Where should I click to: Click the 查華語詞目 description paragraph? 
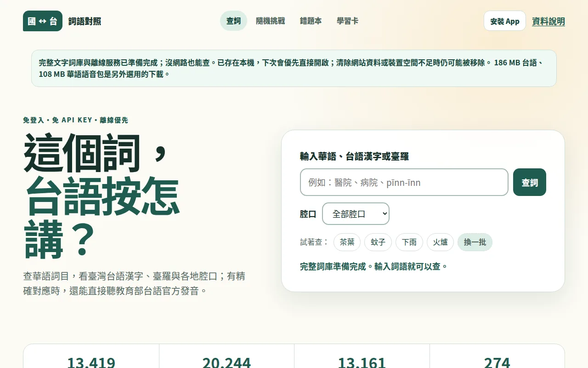point(134,283)
